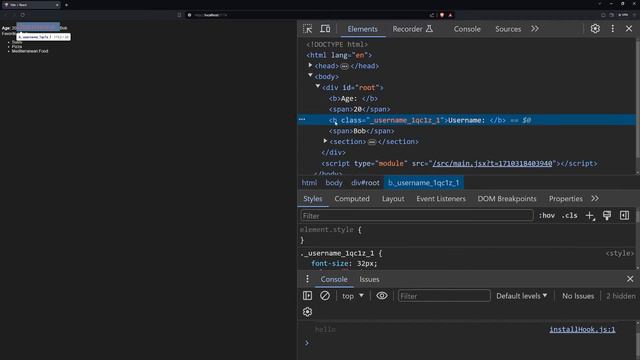Select b._username_1qc1z_1 breadcrumb
Screen dimensions: 640x360
pyautogui.click(x=424, y=183)
